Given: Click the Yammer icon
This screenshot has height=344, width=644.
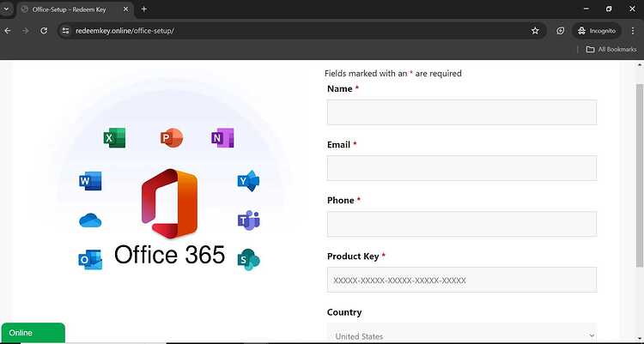Looking at the screenshot, I should pos(248,181).
